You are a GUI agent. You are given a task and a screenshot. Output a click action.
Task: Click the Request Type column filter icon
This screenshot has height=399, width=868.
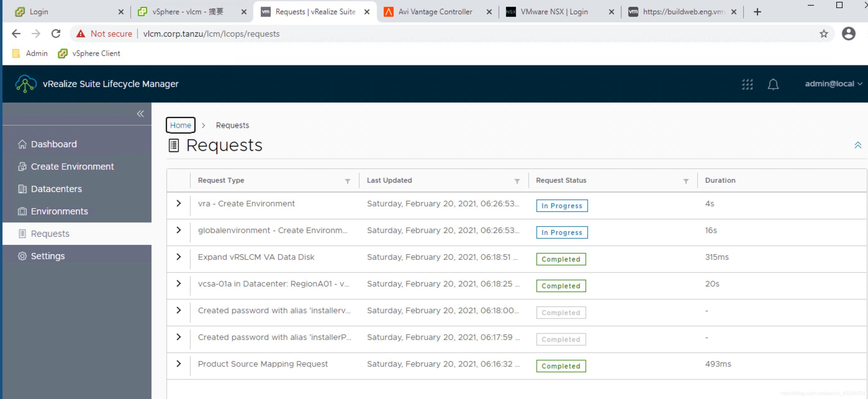(x=347, y=181)
